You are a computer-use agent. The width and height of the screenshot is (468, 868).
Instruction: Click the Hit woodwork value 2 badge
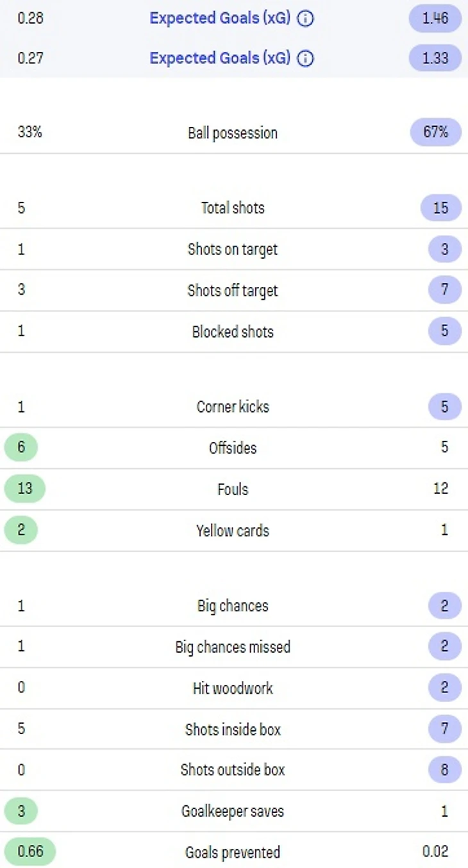tap(444, 688)
